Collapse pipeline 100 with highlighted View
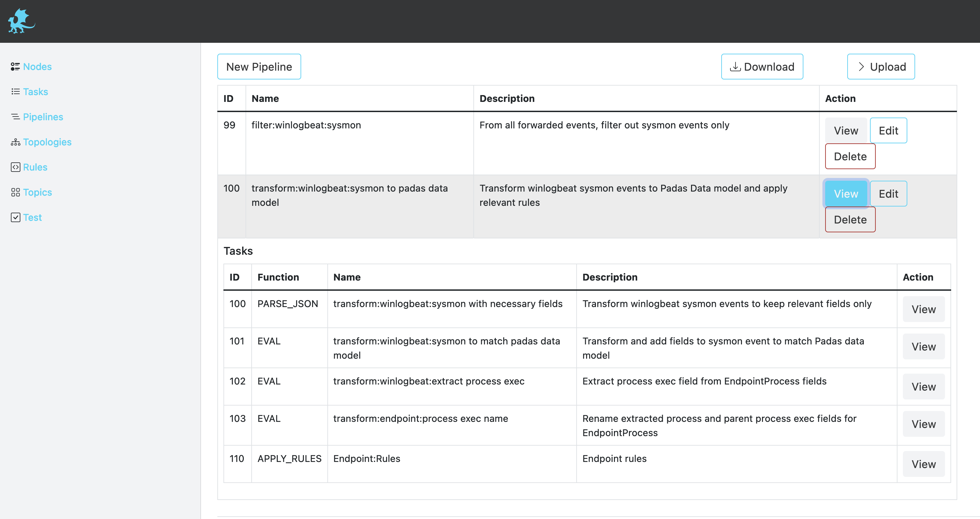 pyautogui.click(x=846, y=194)
